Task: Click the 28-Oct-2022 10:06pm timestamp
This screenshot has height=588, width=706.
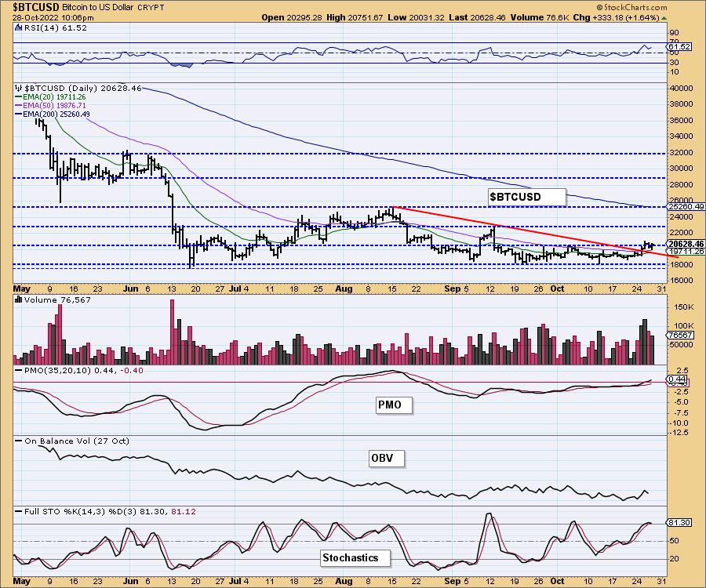Action: [53, 18]
